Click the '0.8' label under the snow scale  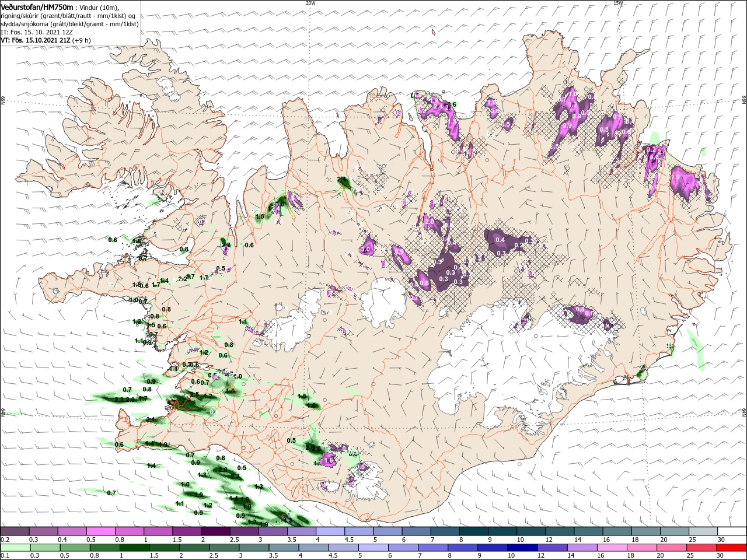pyautogui.click(x=119, y=540)
